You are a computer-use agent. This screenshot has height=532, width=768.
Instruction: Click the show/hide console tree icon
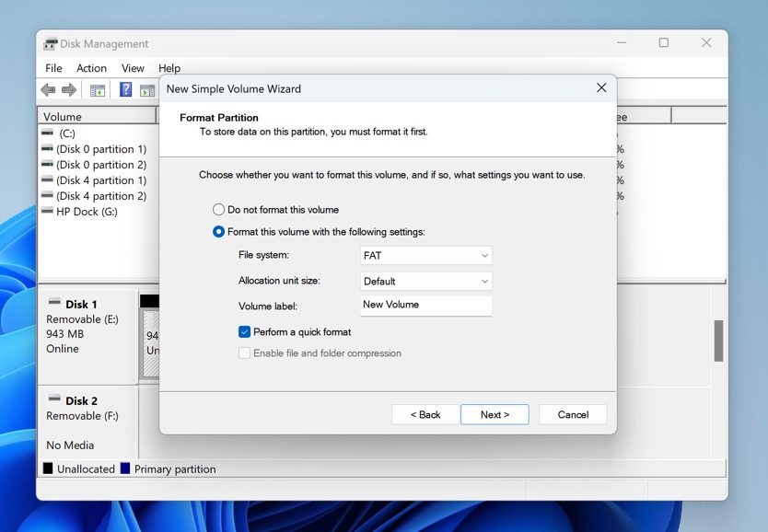(x=98, y=89)
